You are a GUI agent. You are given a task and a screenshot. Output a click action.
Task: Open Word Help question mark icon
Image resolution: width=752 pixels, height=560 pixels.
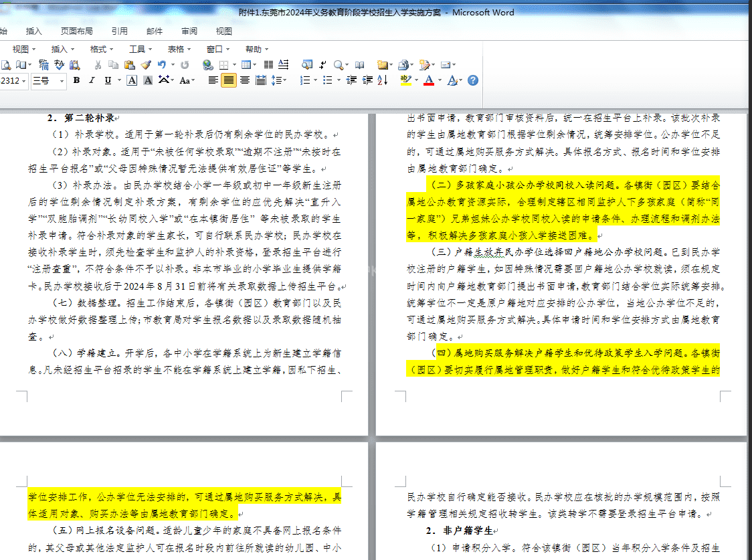(x=473, y=80)
